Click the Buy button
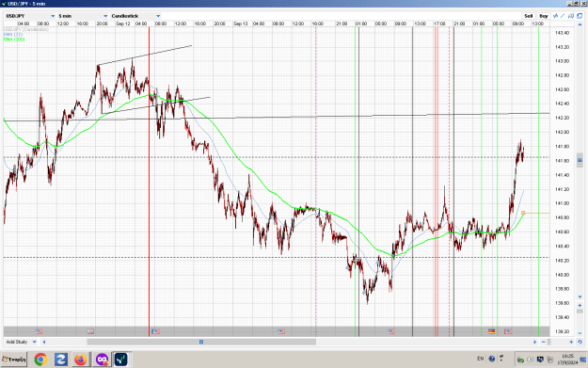 [544, 16]
